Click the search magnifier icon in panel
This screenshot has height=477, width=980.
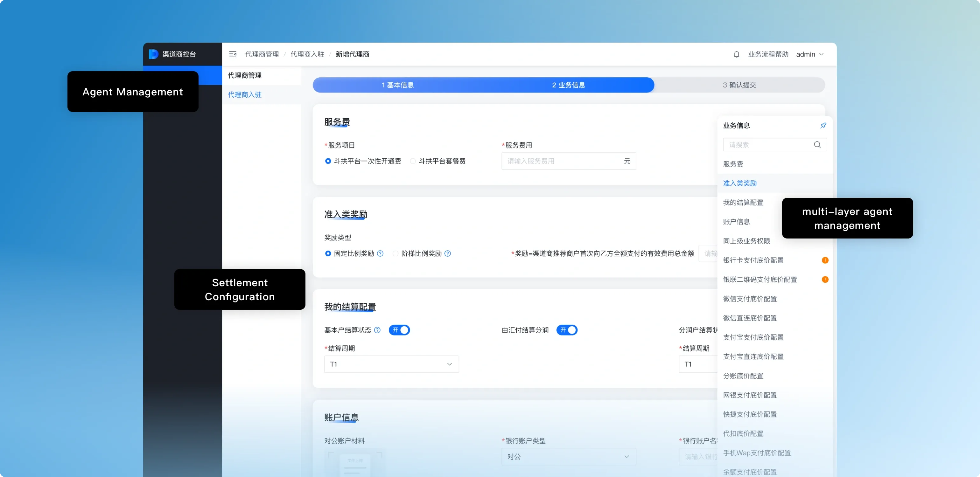tap(817, 145)
